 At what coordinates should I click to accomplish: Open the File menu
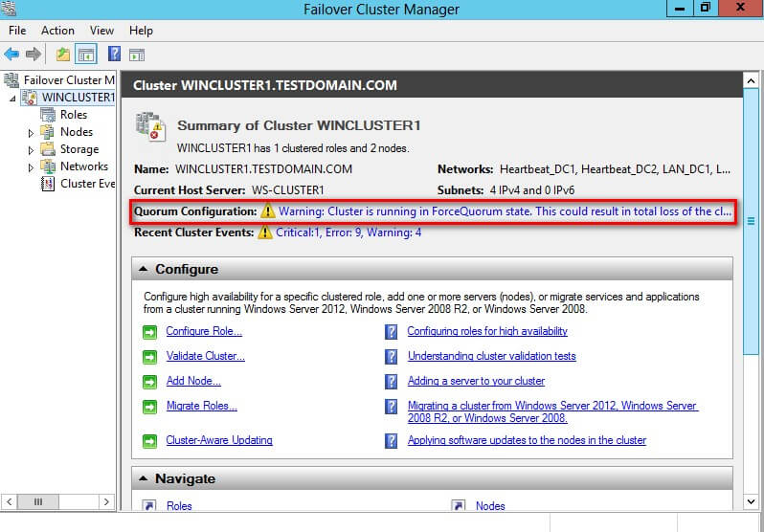17,31
